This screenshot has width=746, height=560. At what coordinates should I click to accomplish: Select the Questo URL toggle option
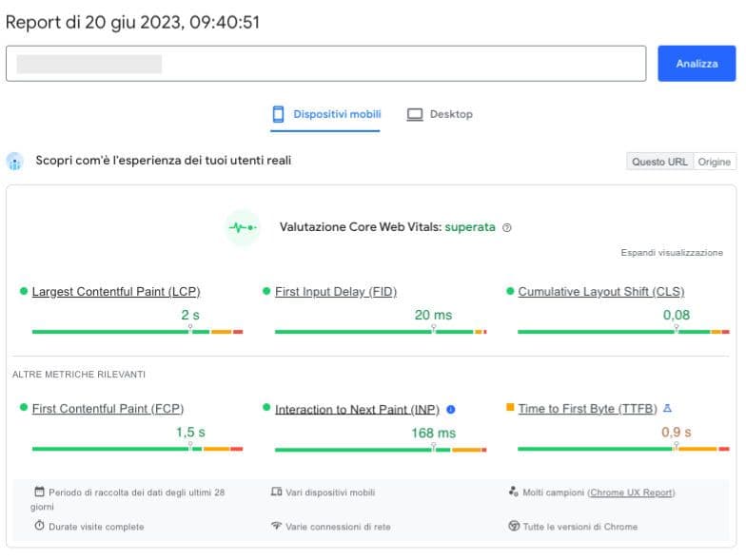point(659,162)
